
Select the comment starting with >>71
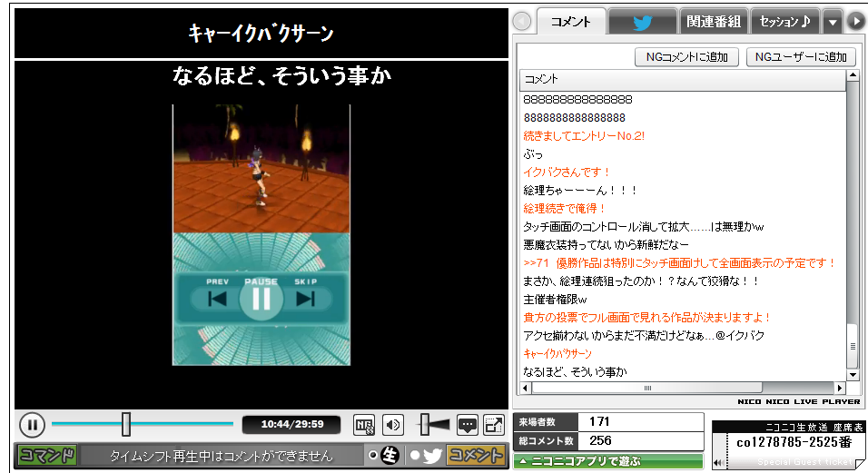click(x=678, y=262)
